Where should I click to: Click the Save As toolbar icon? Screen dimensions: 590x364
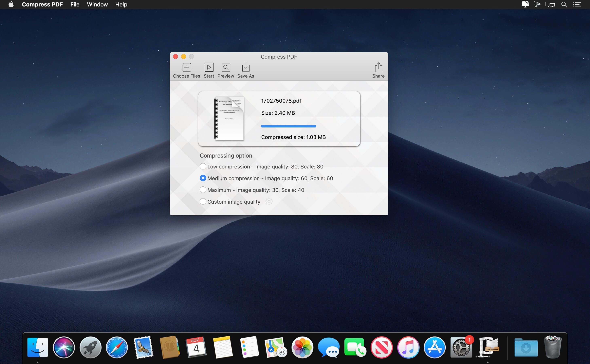245,67
